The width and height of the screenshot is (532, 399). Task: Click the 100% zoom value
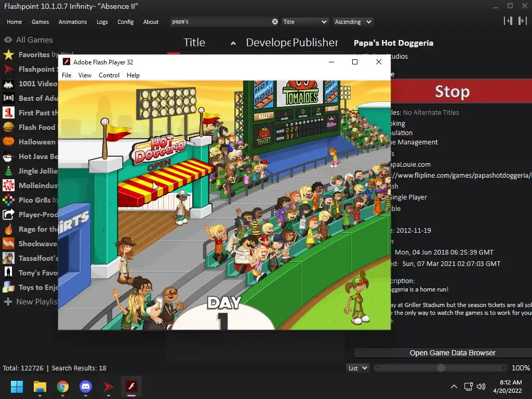521,368
